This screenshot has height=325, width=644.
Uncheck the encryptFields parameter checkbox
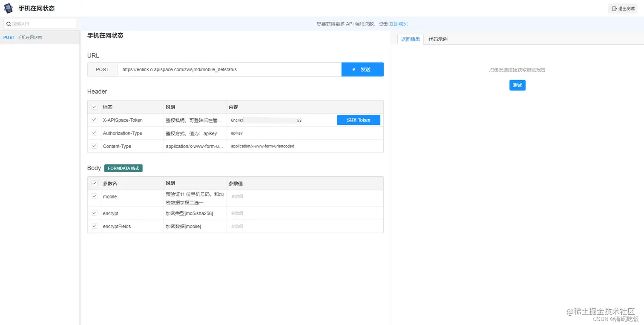click(94, 226)
